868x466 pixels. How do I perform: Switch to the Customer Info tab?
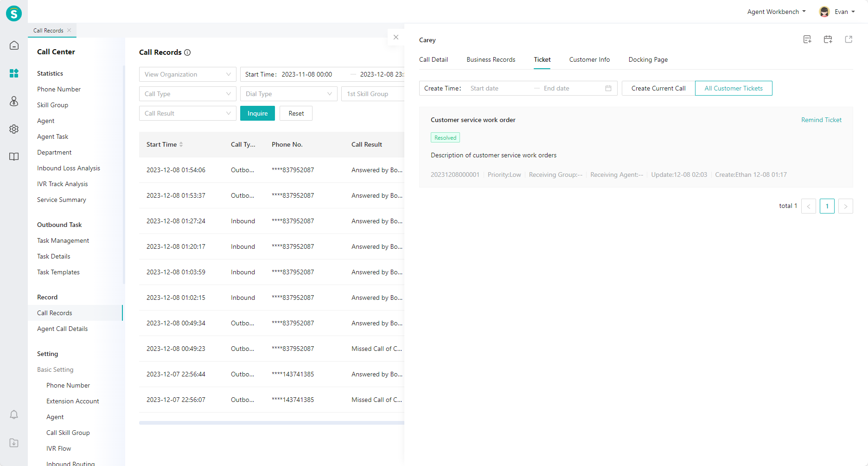[x=589, y=59]
